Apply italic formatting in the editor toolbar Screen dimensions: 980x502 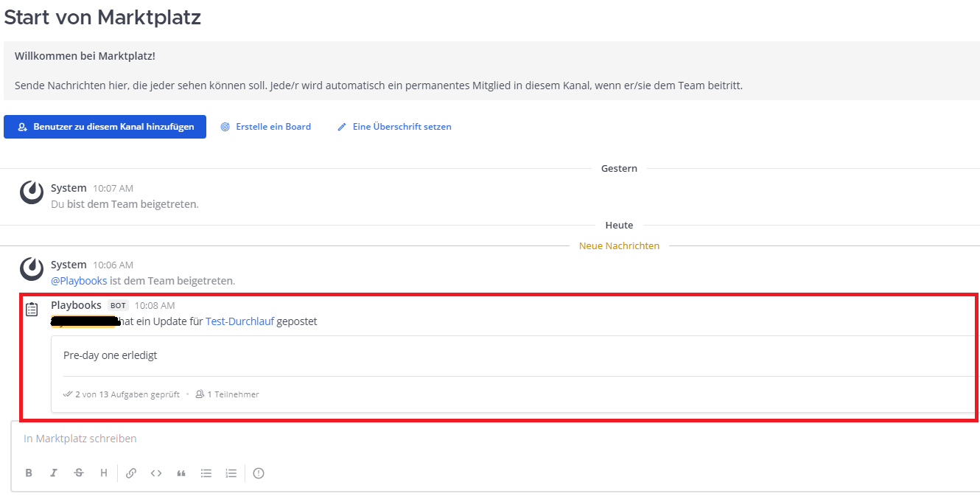click(54, 473)
